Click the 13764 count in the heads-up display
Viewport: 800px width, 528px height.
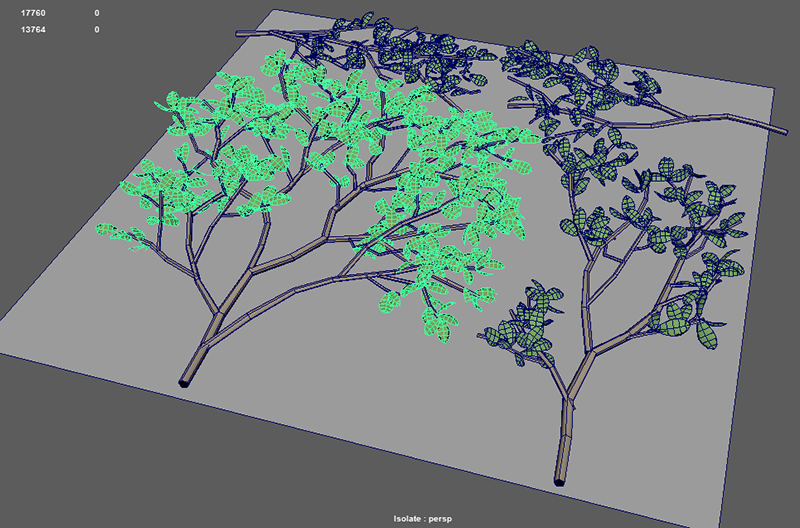click(33, 30)
